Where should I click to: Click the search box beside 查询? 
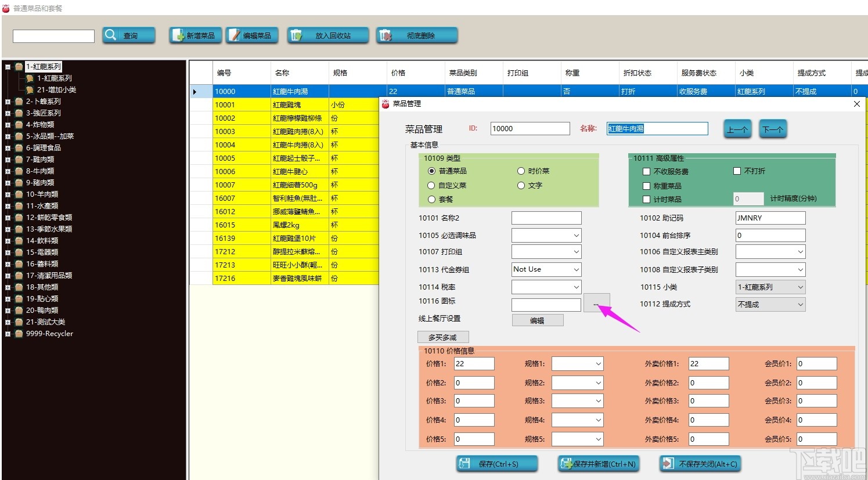coord(53,36)
